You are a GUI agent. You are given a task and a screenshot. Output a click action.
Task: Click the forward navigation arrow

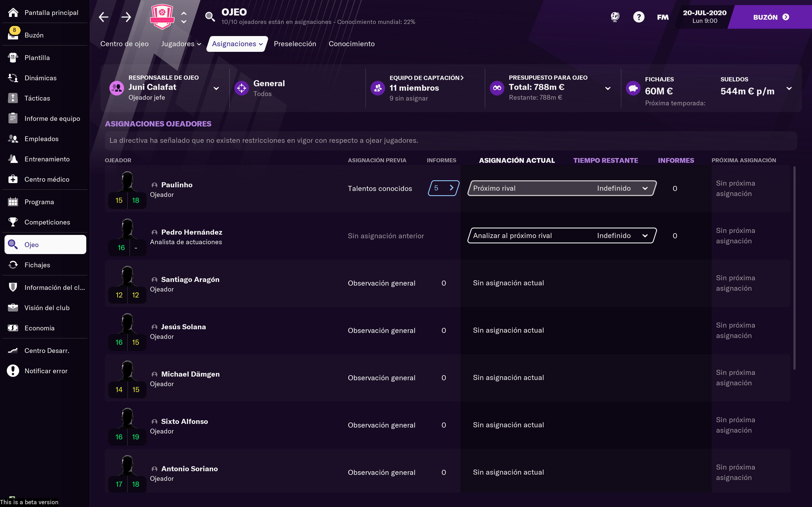pyautogui.click(x=126, y=17)
